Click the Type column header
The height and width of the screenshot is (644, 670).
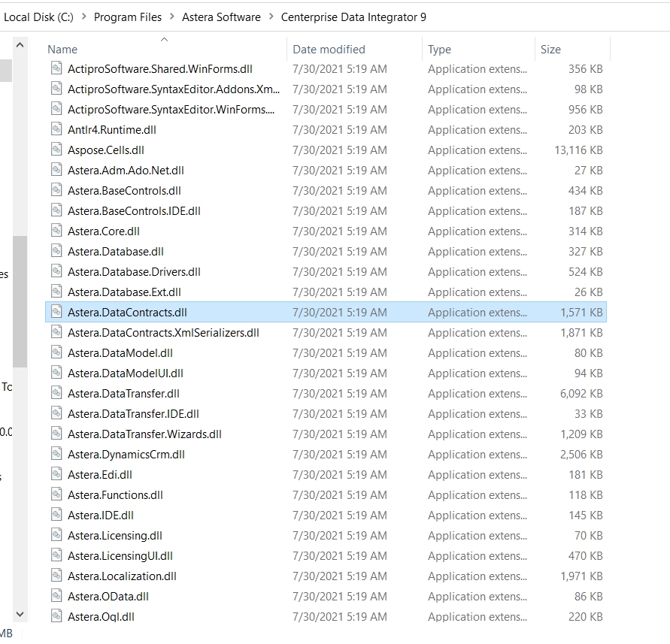point(439,50)
